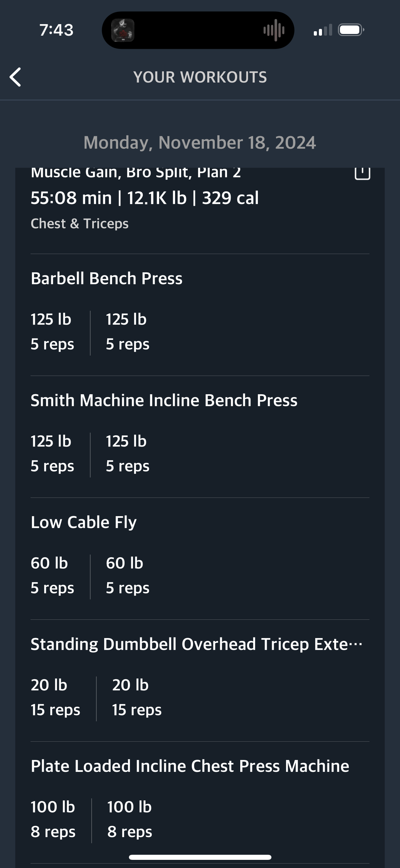Tap the 55:08 min workout summary line
The image size is (400, 868).
pos(145,198)
